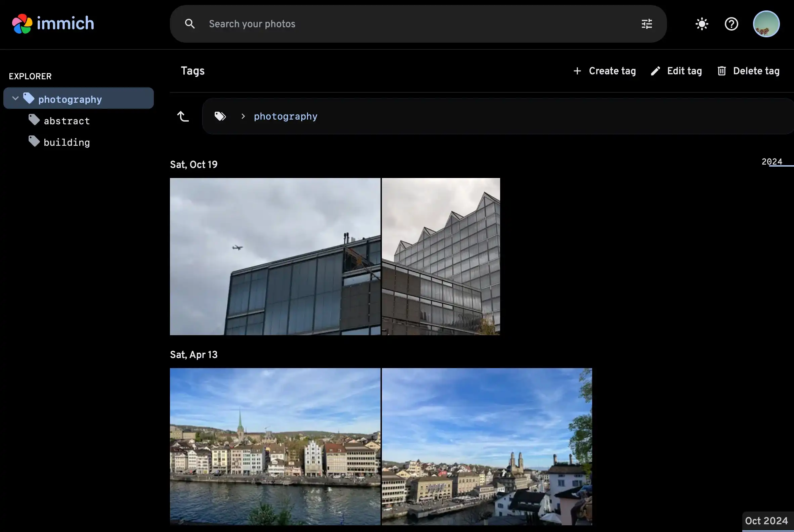This screenshot has height=532, width=794.
Task: Open the help question-mark icon
Action: [x=731, y=24]
